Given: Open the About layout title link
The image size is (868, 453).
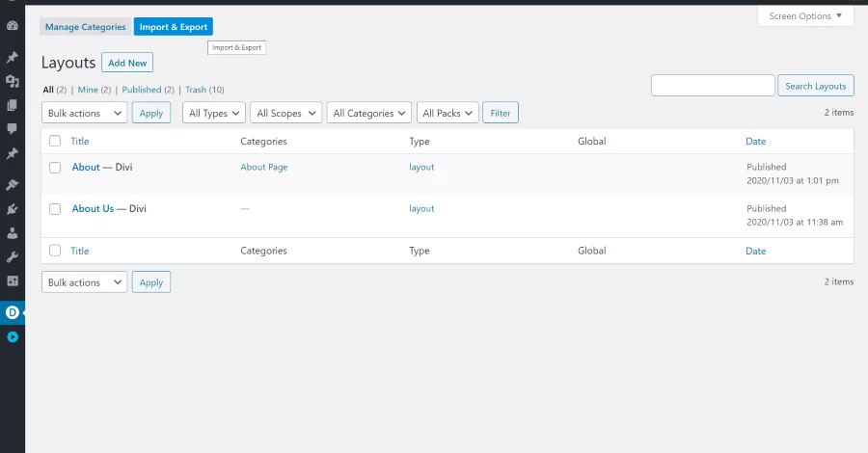Looking at the screenshot, I should [86, 167].
